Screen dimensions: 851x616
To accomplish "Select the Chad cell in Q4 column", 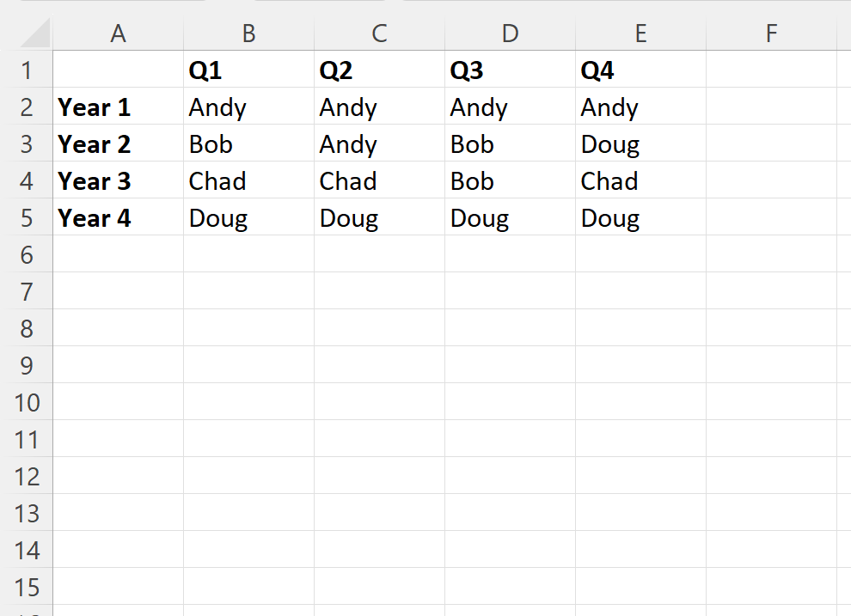I will pyautogui.click(x=640, y=181).
